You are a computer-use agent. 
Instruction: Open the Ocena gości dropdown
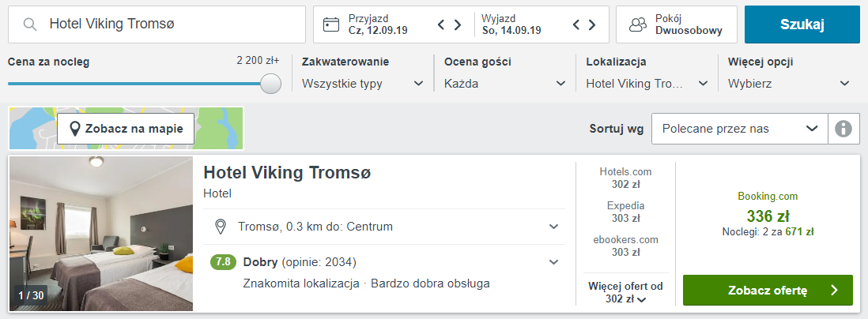click(504, 83)
